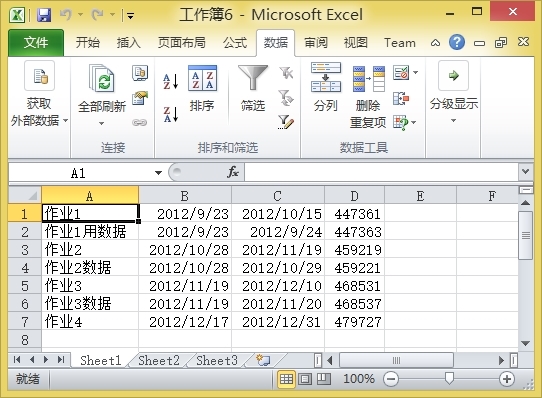Image resolution: width=542 pixels, height=398 pixels.
Task: Expand the Get External Data dropdown arrow
Action: click(65, 121)
